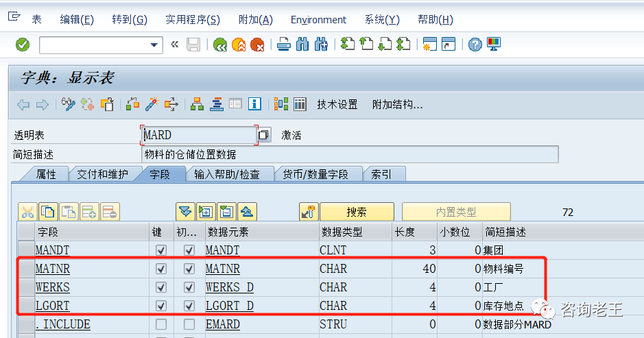This screenshot has width=644, height=338.
Task: Open the 实用程序(S) menu
Action: pyautogui.click(x=193, y=20)
